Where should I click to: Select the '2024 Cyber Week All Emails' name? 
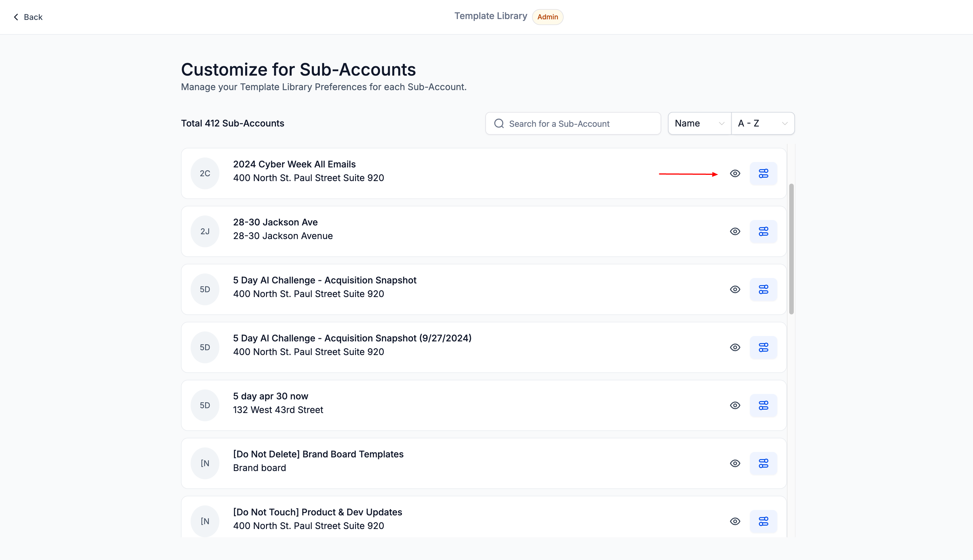click(294, 164)
